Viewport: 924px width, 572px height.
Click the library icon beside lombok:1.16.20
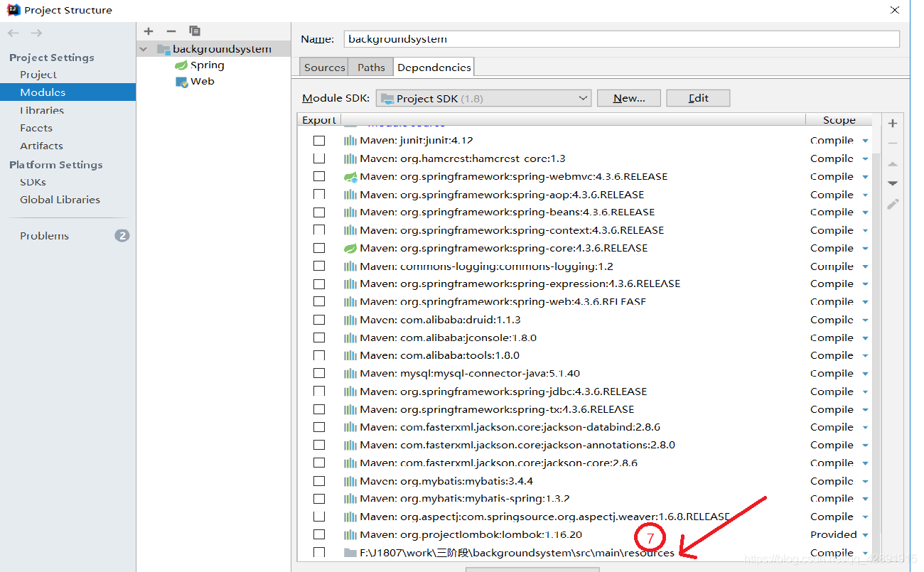350,535
